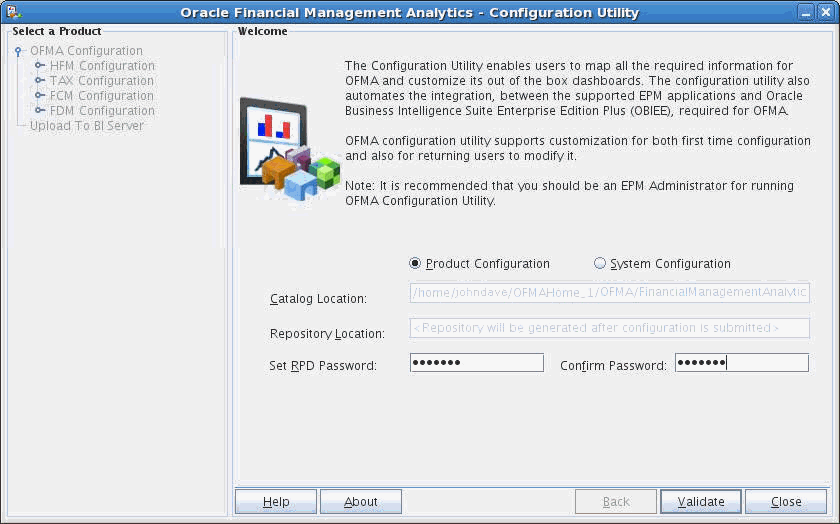The width and height of the screenshot is (840, 524).
Task: Click the Confirm Password label
Action: pyautogui.click(x=613, y=365)
